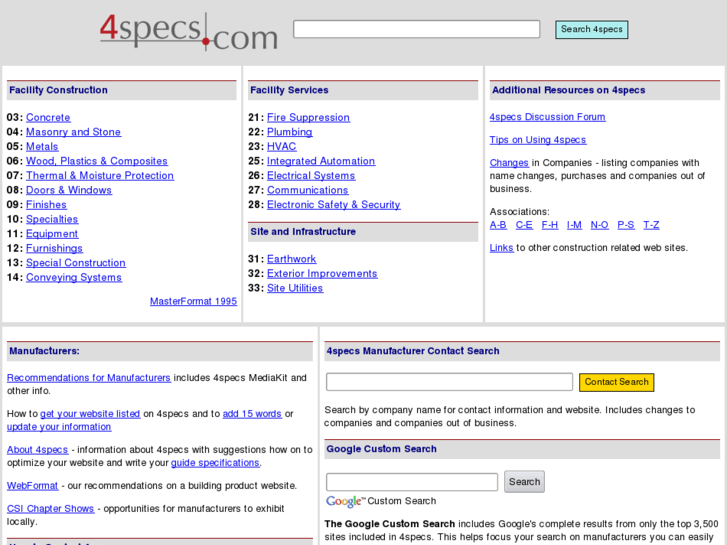The width and height of the screenshot is (727, 545).
Task: Click the Search 4specs button
Action: pos(592,29)
